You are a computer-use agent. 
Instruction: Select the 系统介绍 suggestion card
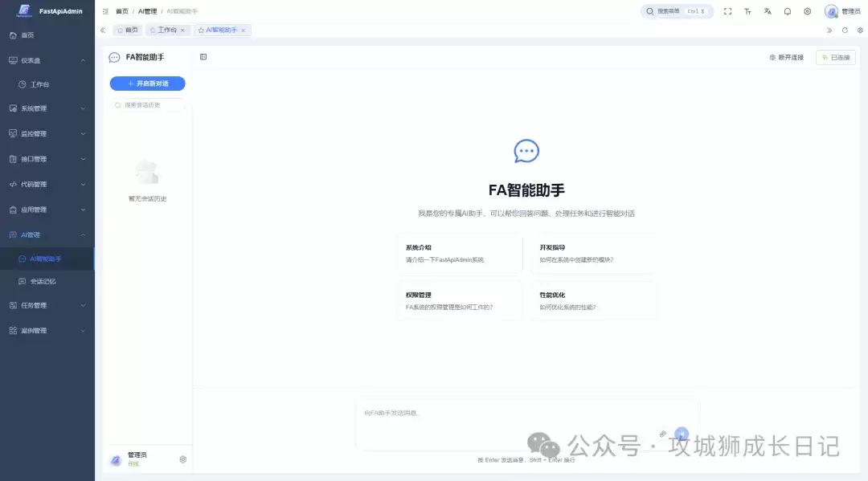460,254
